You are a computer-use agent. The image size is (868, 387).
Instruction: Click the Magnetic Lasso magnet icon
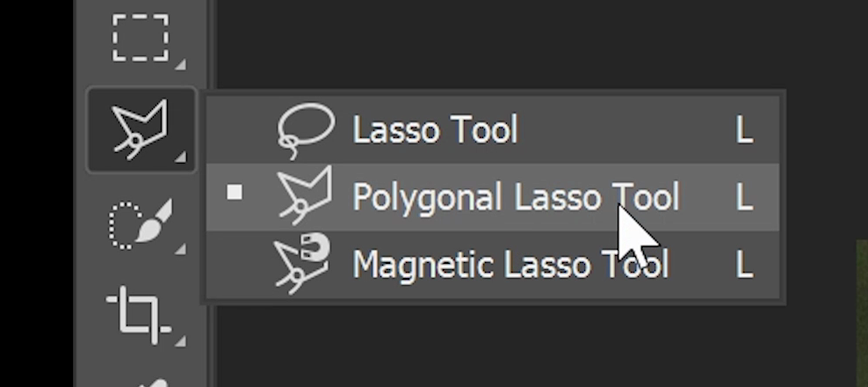coord(304,261)
